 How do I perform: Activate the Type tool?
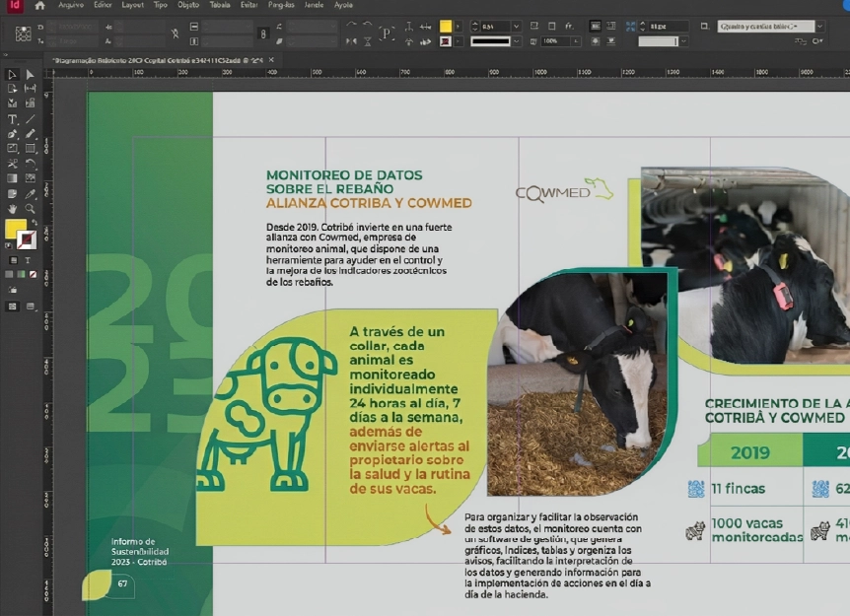coord(12,118)
